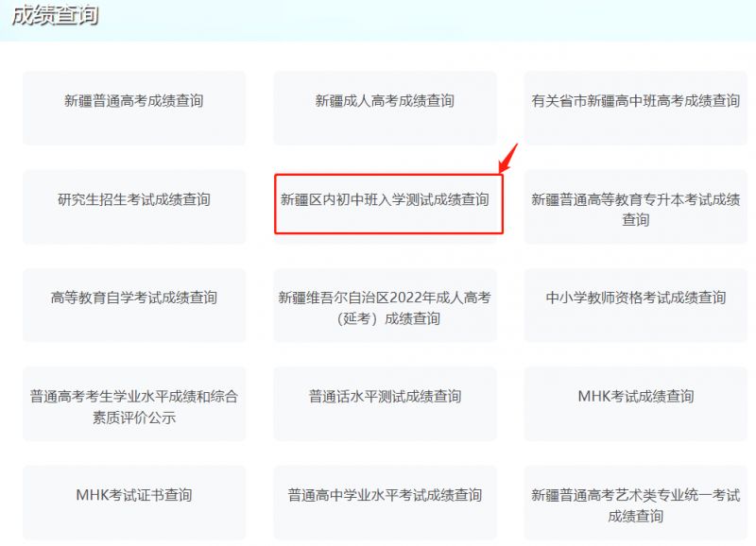Open 新疆普通高考成绩查询 card
This screenshot has width=756, height=546.
[134, 108]
